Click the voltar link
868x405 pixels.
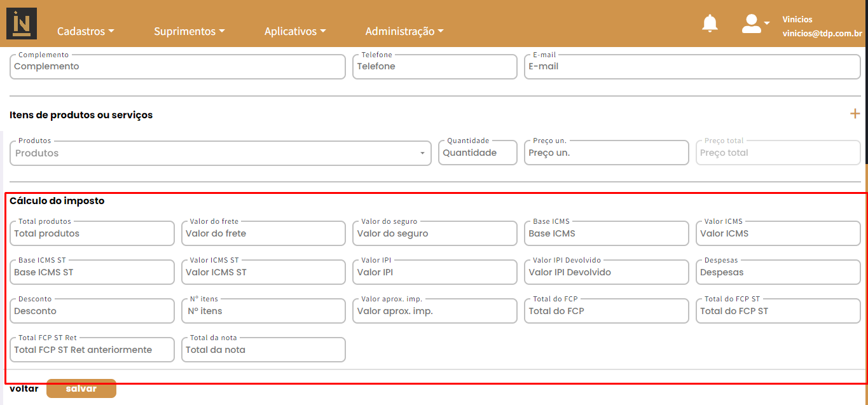(24, 388)
